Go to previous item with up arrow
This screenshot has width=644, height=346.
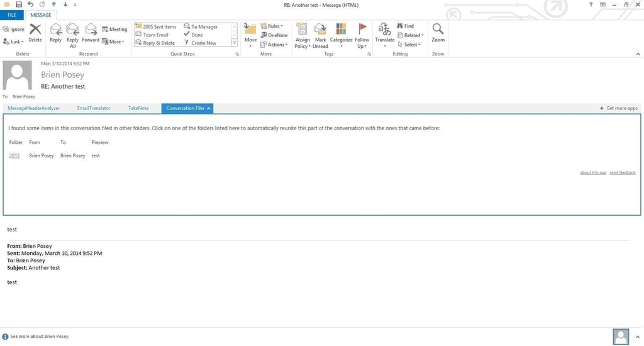click(x=54, y=4)
